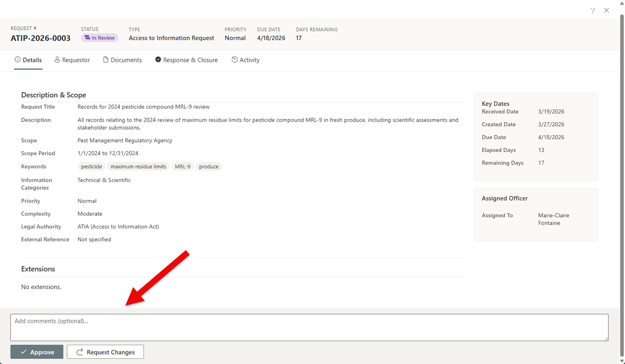Click the help question mark icon
625x364 pixels.
tap(593, 11)
